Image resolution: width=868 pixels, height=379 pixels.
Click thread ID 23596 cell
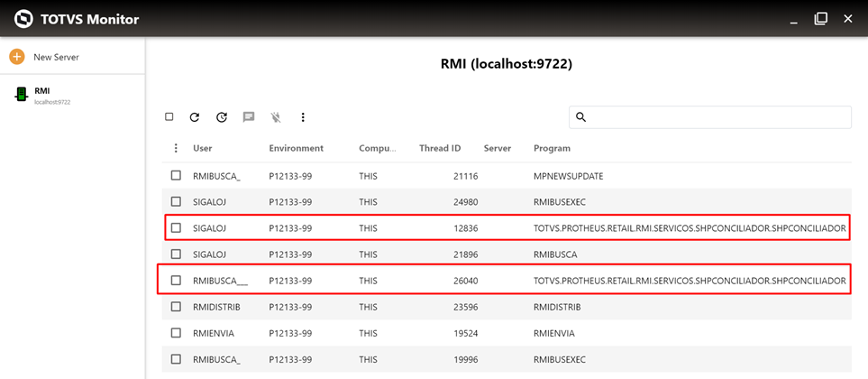(x=466, y=307)
